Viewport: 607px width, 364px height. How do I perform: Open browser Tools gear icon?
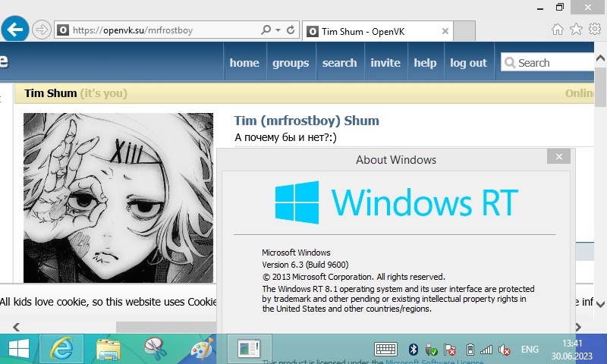tap(595, 29)
